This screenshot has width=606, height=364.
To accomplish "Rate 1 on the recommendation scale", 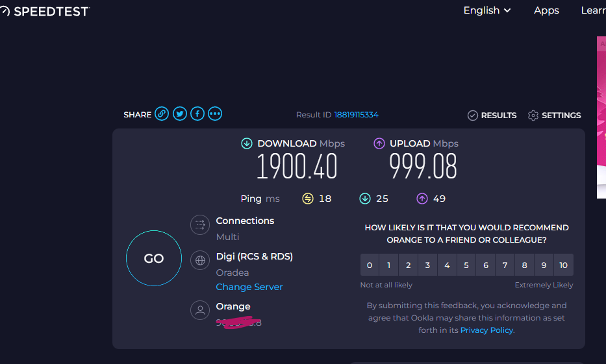I will (x=389, y=265).
